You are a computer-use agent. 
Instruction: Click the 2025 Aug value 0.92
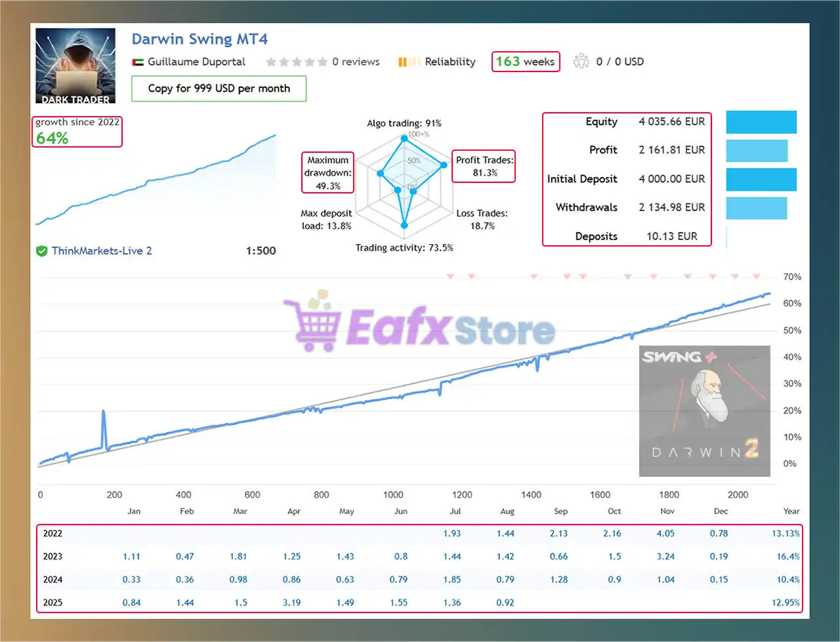click(x=505, y=603)
